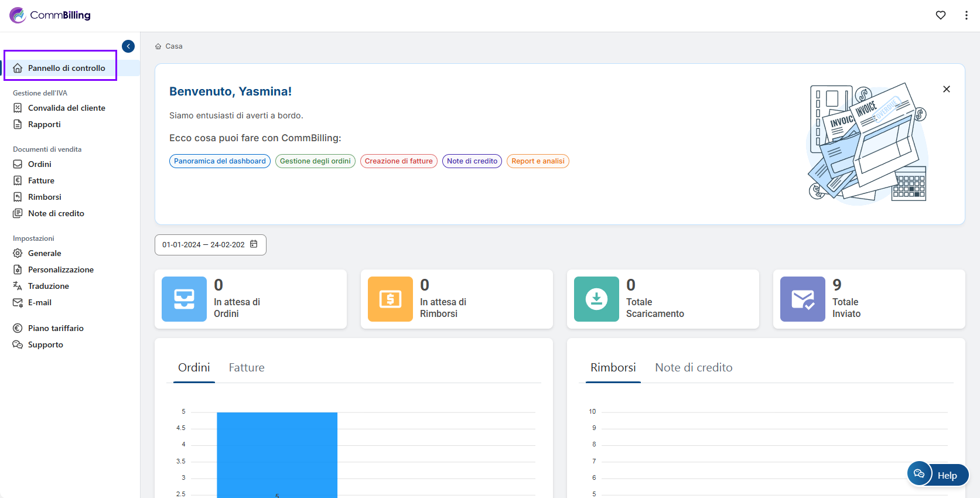Screen dimensions: 980x498
Task: Click the Casa breadcrumb link
Action: pos(173,46)
